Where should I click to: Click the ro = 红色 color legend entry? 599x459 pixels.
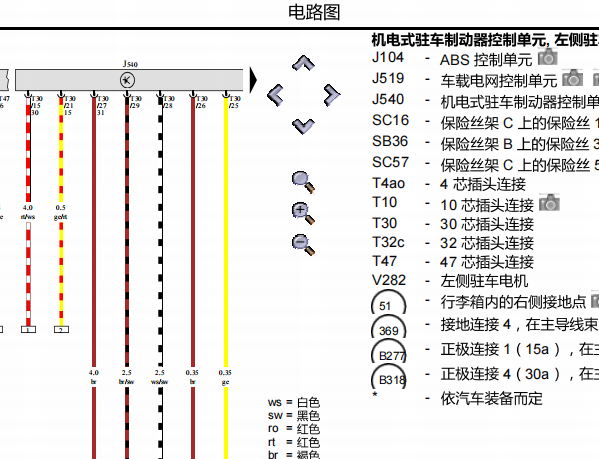point(294,429)
